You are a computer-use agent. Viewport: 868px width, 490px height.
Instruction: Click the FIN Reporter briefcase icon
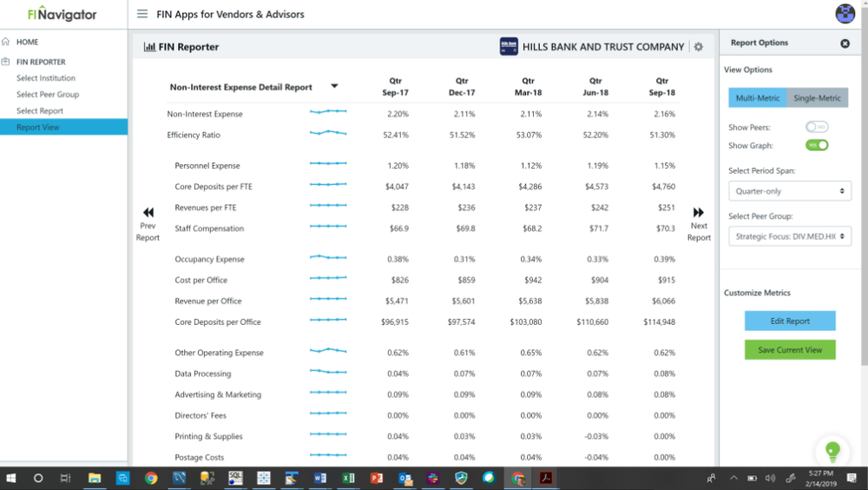(5, 62)
